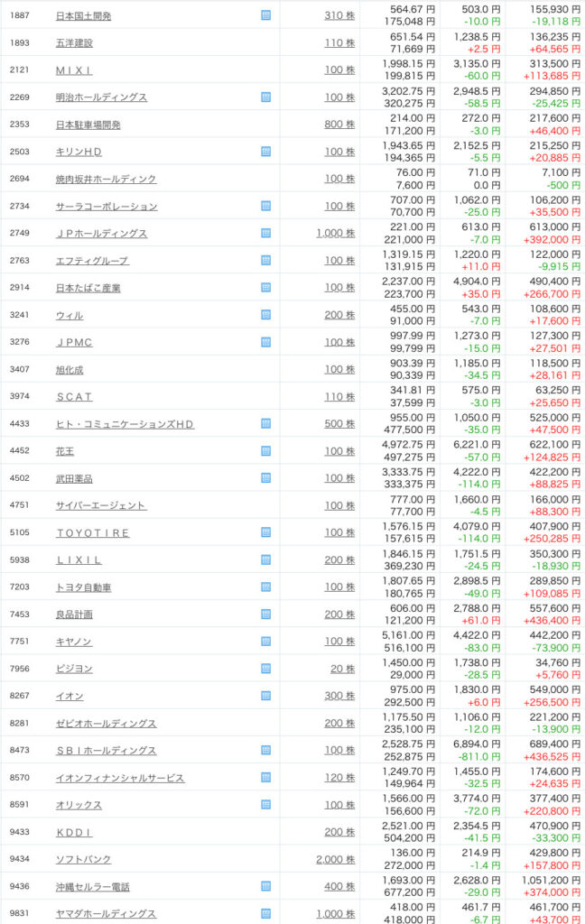Click the 2,000 株 share count link
This screenshot has width=585, height=924.
[x=336, y=859]
